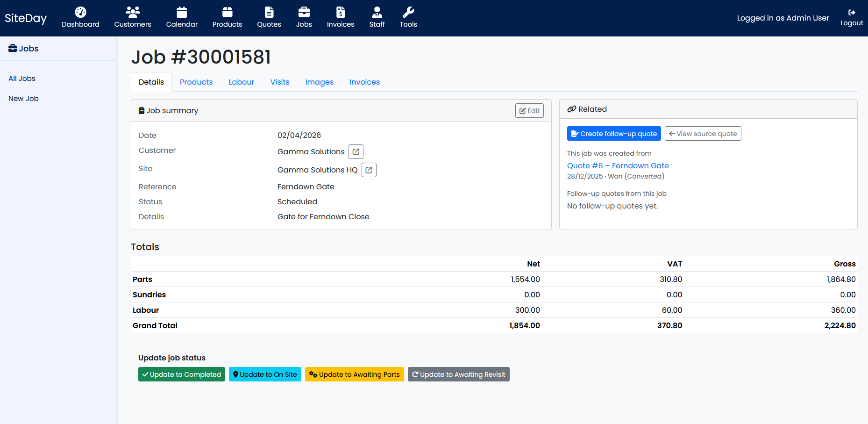868x424 pixels.
Task: Click the Parts gross value 1,864.80
Action: click(841, 279)
